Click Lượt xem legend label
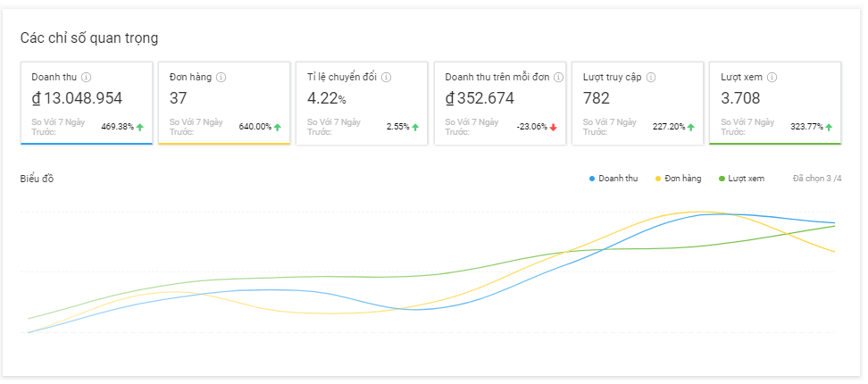Viewport: 868px width, 384px height. tap(747, 179)
